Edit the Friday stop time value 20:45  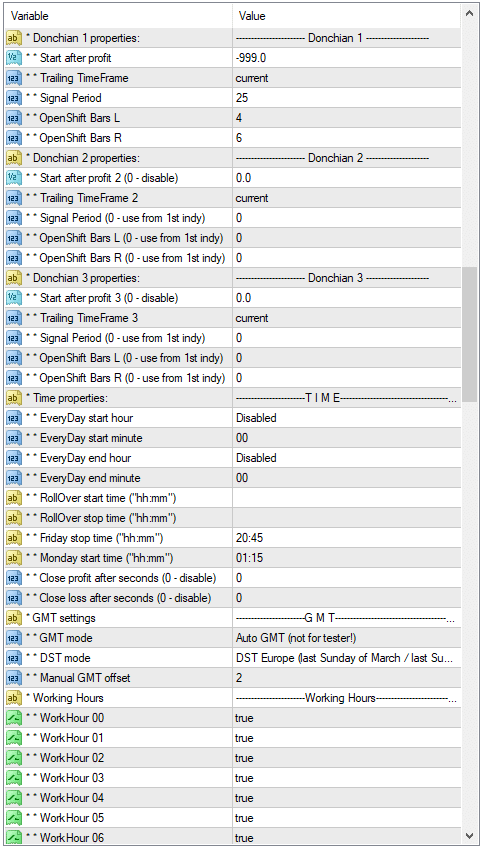click(x=347, y=538)
